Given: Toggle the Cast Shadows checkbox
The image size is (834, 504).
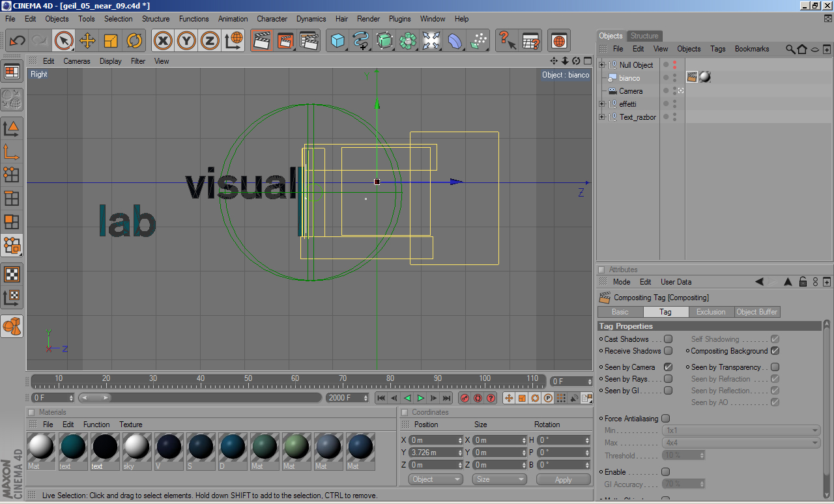Looking at the screenshot, I should 668,339.
